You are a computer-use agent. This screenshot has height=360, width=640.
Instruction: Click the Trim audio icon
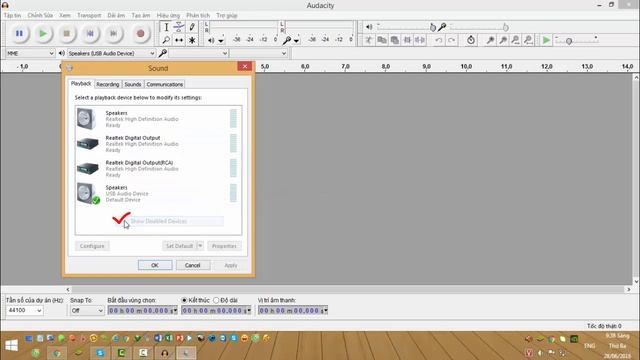point(407,40)
